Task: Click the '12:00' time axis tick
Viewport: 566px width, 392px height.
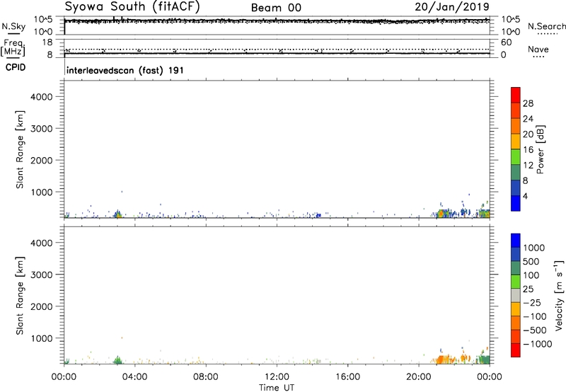Action: (x=277, y=377)
